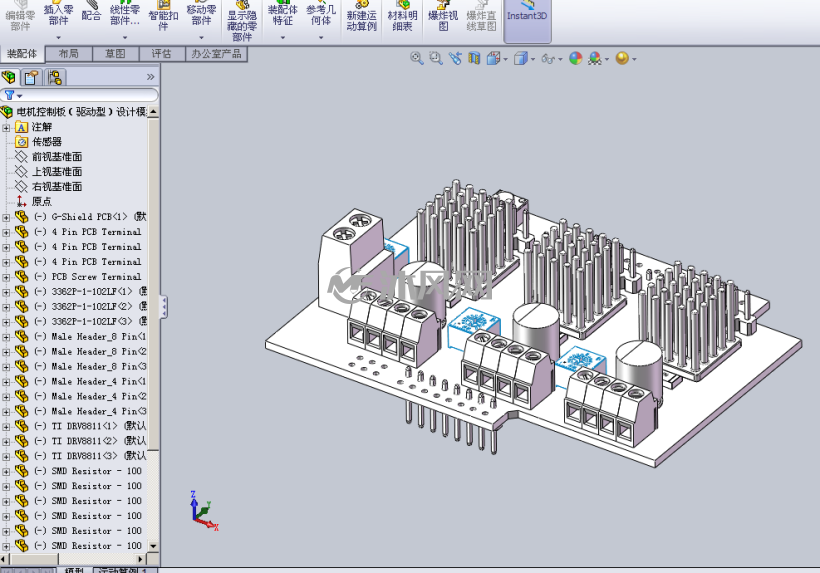The image size is (820, 573).
Task: Expand the 注解 annotations tree node
Action: tap(6, 128)
